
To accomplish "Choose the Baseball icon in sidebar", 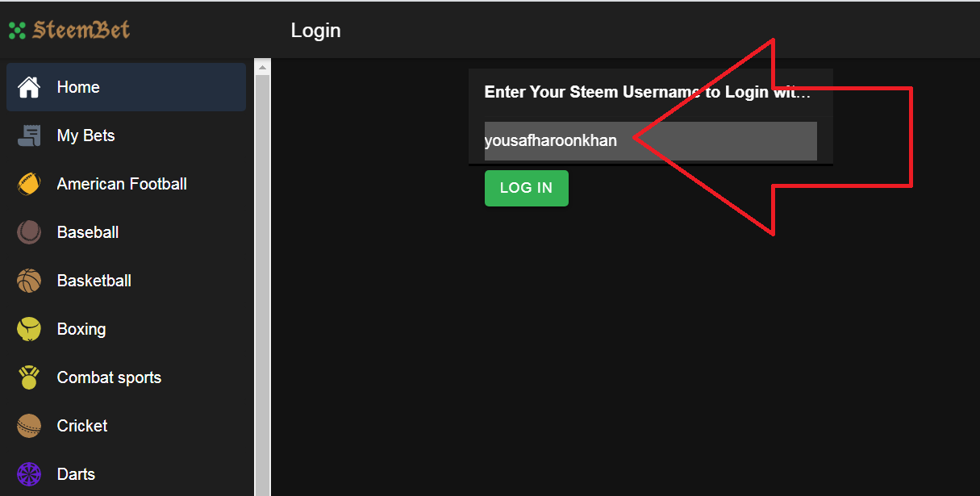I will tap(29, 232).
